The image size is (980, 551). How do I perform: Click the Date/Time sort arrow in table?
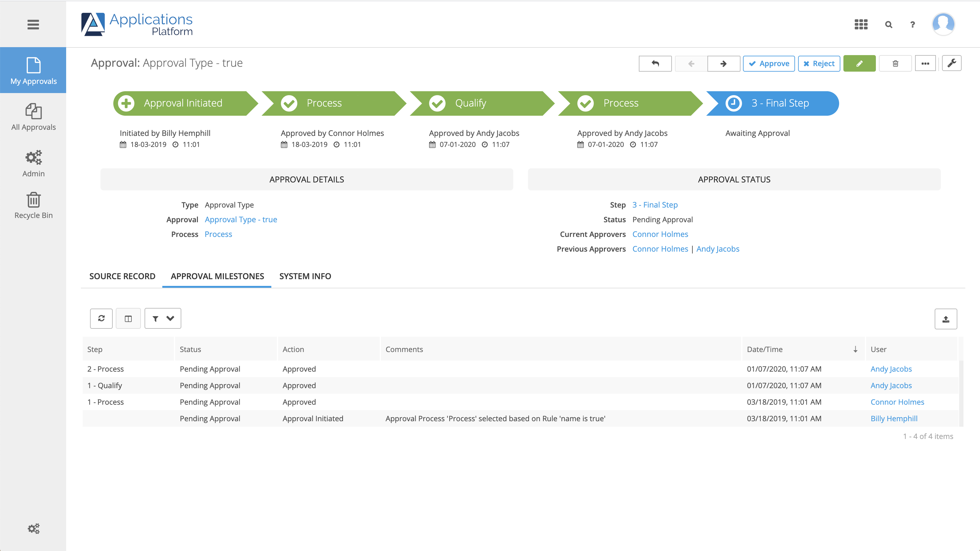coord(855,349)
